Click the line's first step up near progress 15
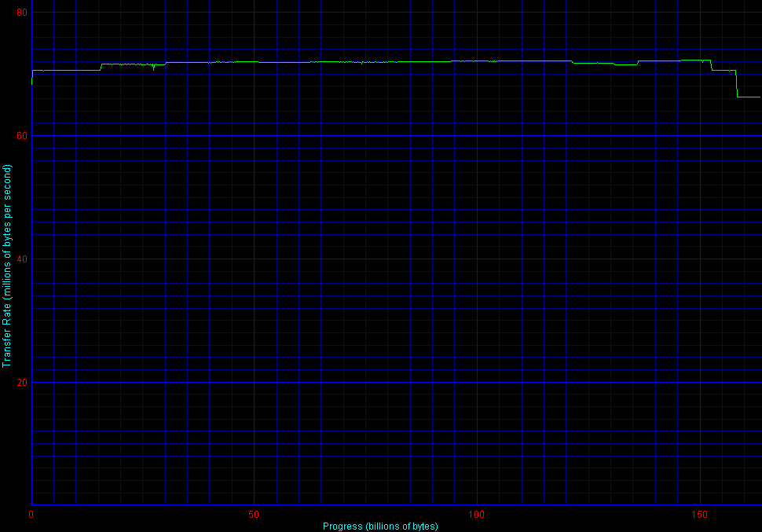762x532 pixels. click(x=101, y=67)
